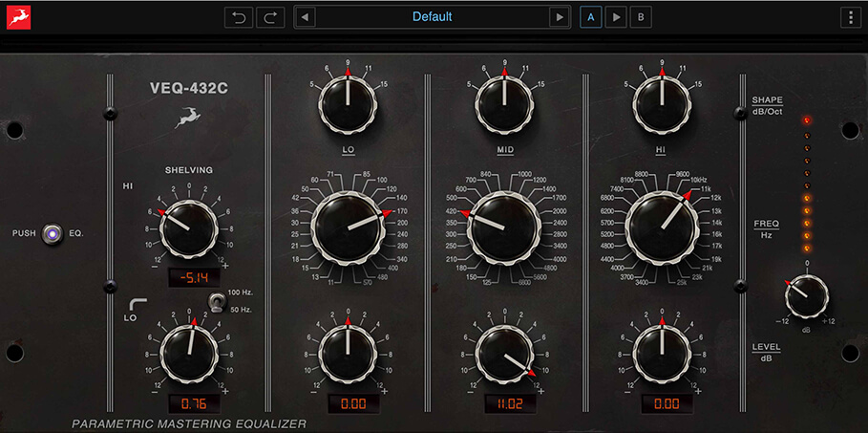Undo the last change
Viewport: 868px width, 433px height.
click(x=239, y=17)
